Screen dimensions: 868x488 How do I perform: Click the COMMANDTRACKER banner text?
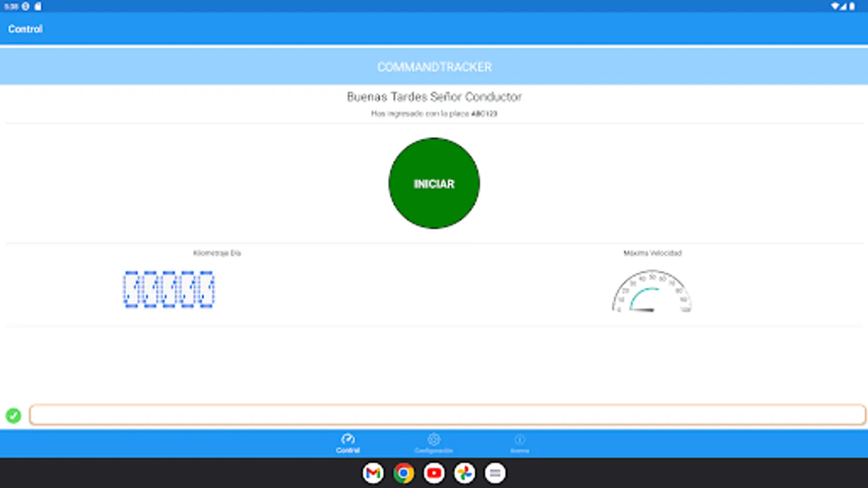click(434, 67)
